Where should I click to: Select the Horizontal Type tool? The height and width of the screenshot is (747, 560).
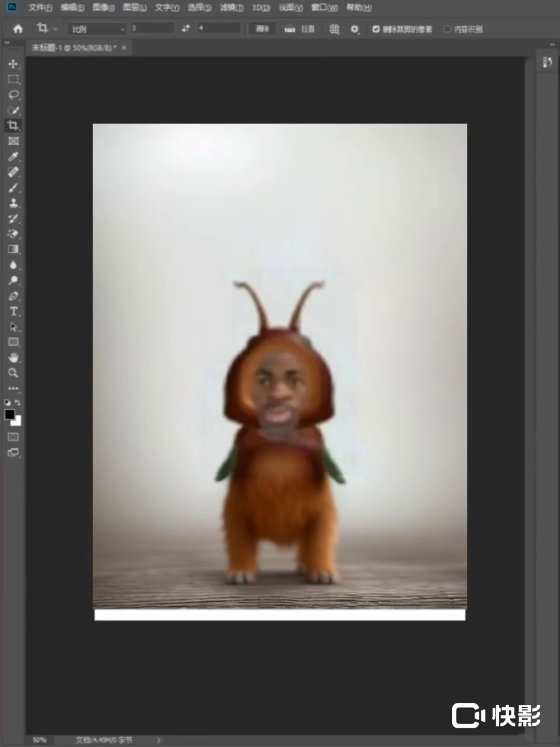click(x=13, y=311)
